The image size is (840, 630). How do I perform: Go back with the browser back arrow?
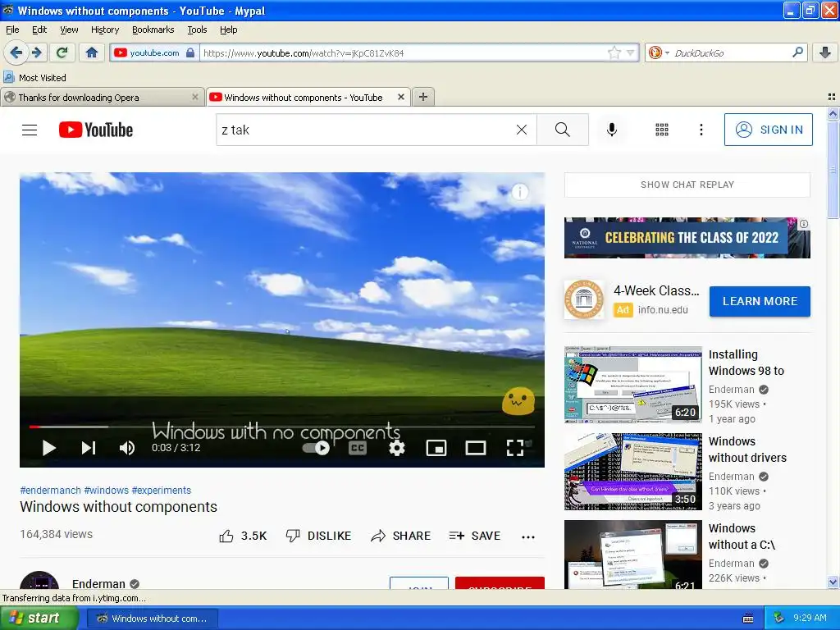[x=16, y=52]
